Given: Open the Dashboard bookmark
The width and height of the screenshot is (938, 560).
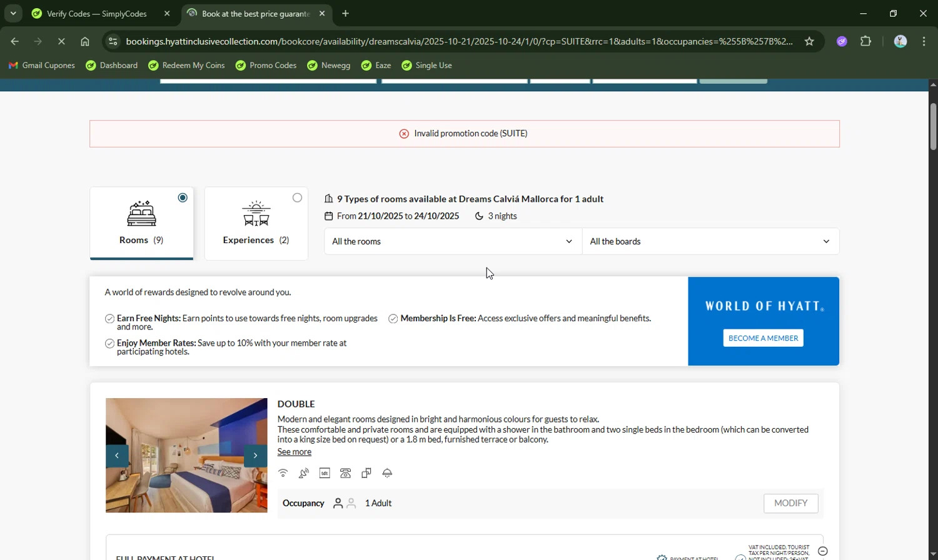Looking at the screenshot, I should [112, 66].
